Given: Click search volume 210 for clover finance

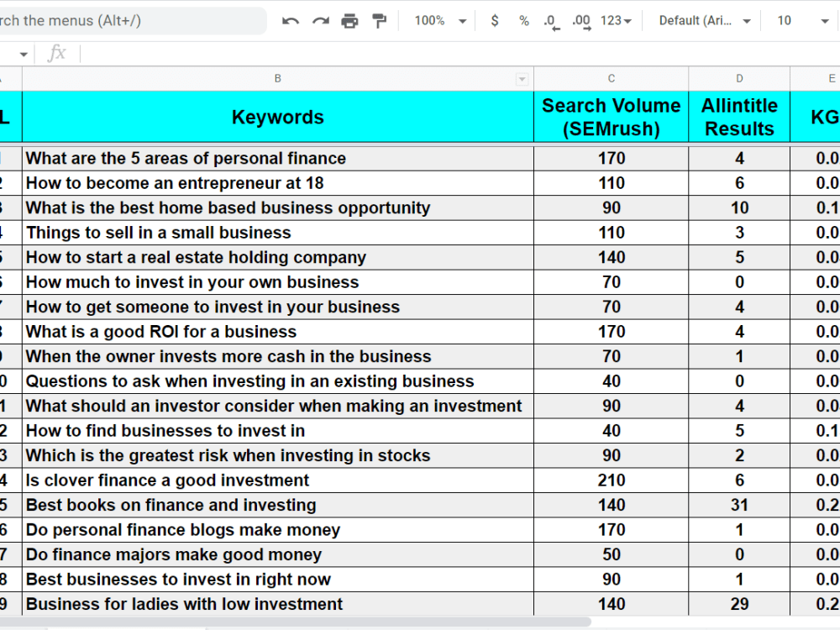Looking at the screenshot, I should [611, 480].
